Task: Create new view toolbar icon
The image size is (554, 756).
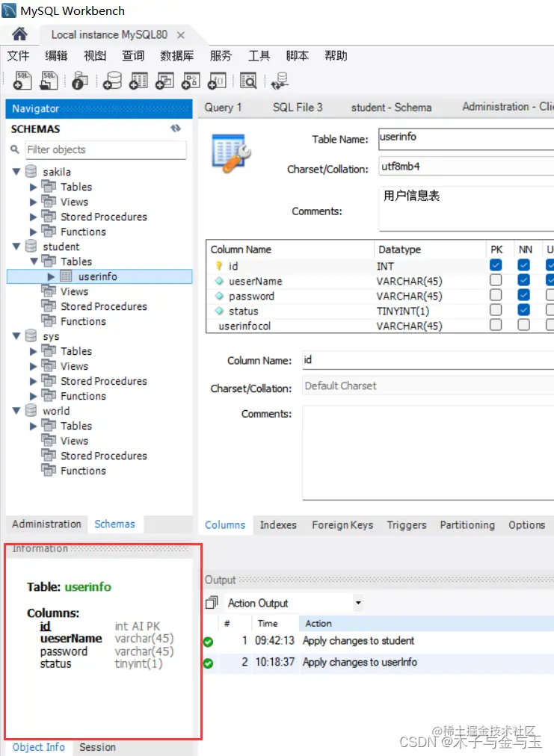Action: [164, 81]
